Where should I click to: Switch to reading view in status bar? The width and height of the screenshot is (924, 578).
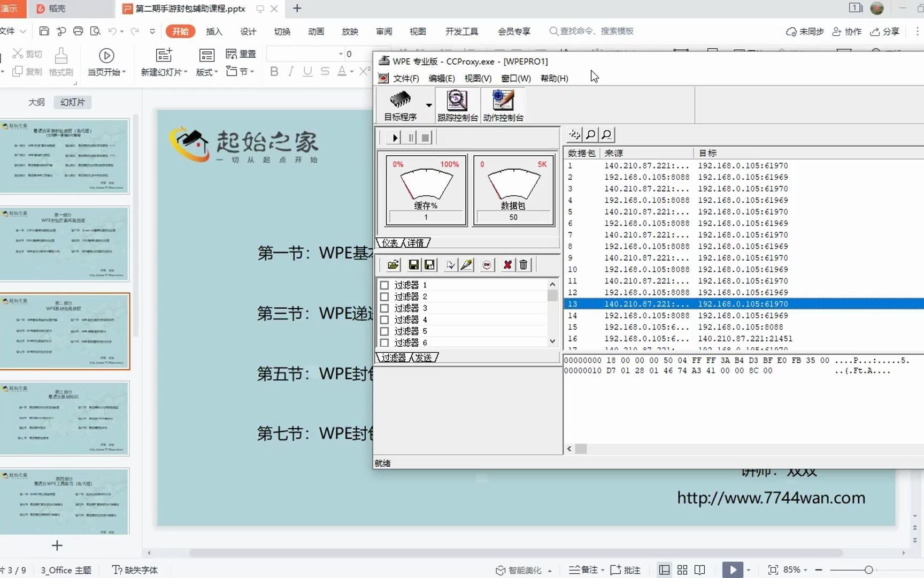[x=699, y=570]
